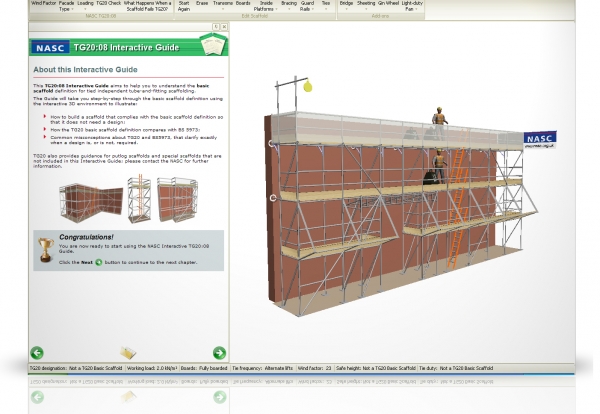Click Tie frequency: Alternate lifts status
600x414 pixels.
click(262, 368)
